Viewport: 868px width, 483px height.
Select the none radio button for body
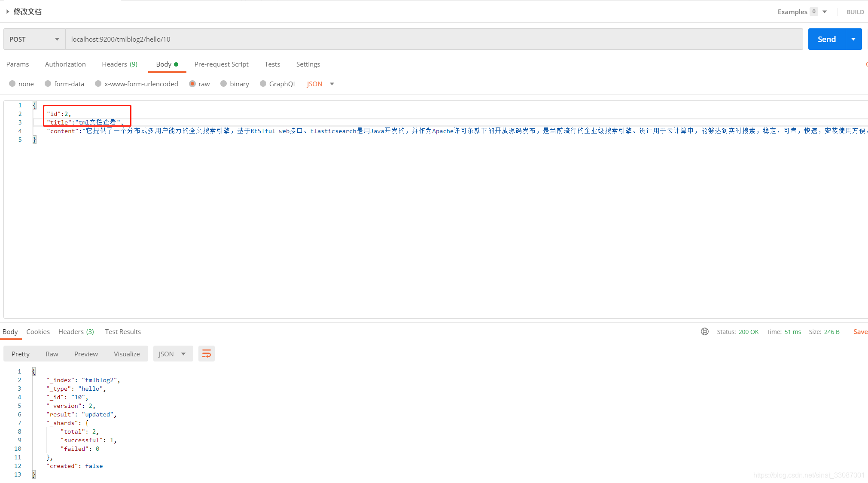[12, 83]
